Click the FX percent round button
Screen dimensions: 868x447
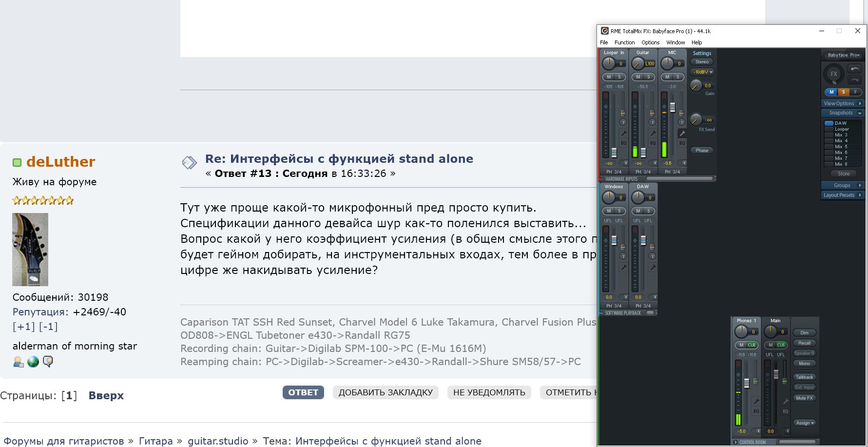click(834, 75)
